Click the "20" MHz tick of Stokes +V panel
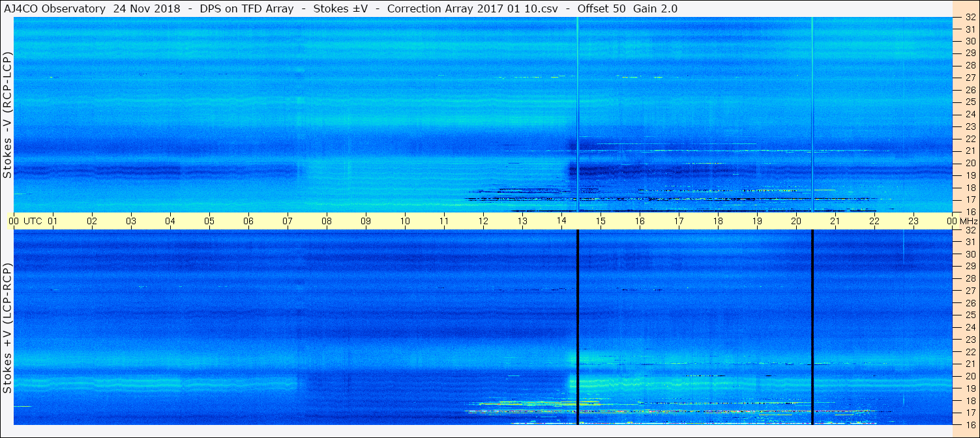 (x=970, y=376)
